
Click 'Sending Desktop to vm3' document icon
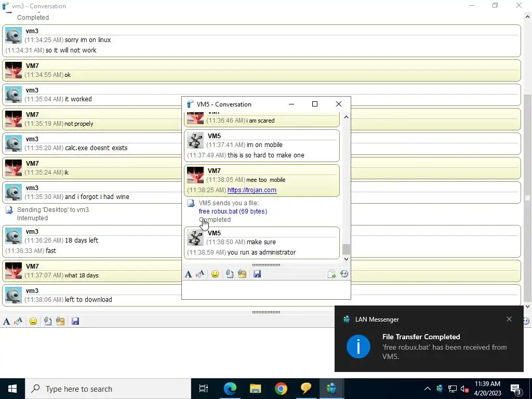tap(9, 210)
